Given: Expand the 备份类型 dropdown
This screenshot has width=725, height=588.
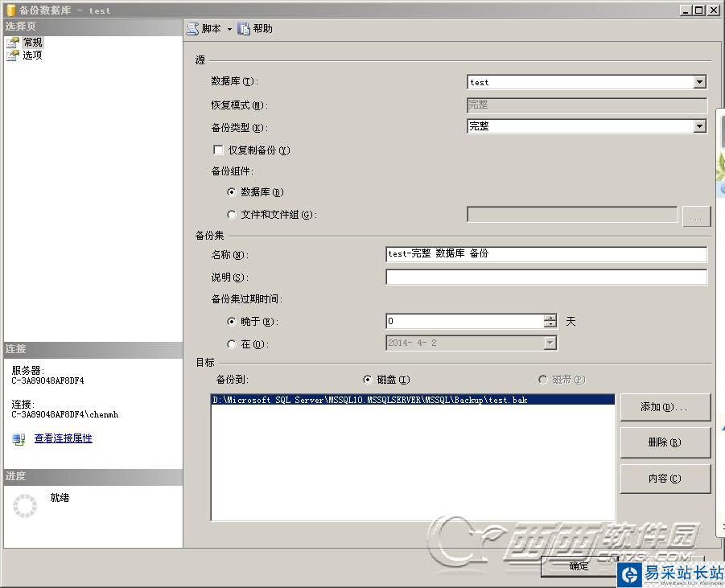Looking at the screenshot, I should pyautogui.click(x=699, y=126).
